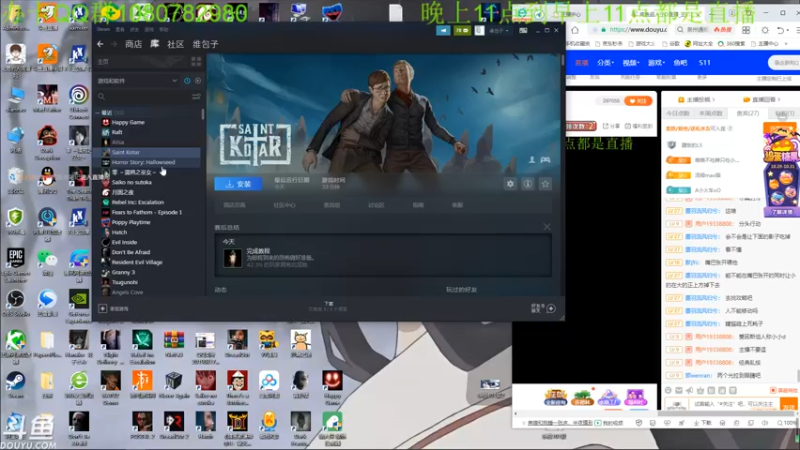This screenshot has width=800, height=450.
Task: Click library filter sliders icon
Action: (196, 96)
